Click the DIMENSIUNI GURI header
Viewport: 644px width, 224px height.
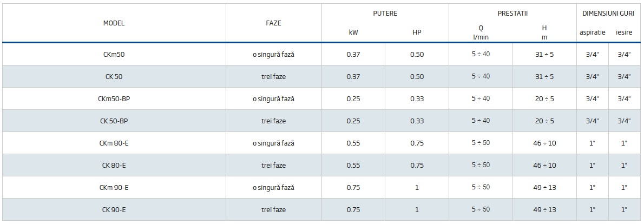[608, 13]
